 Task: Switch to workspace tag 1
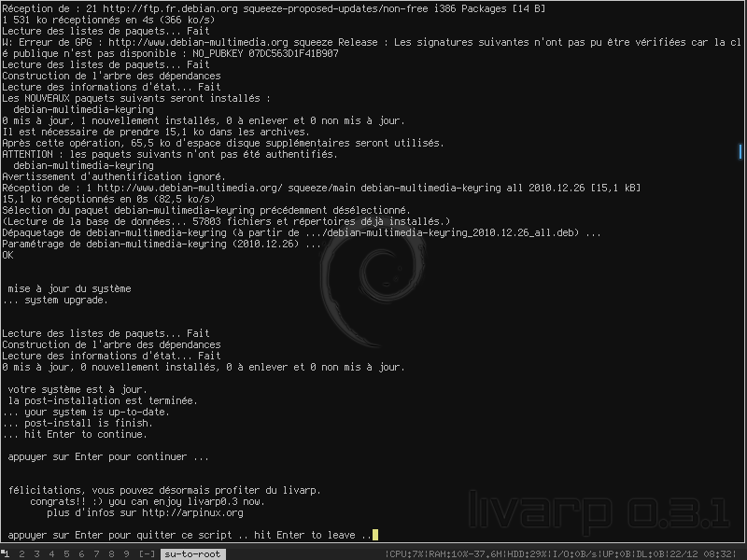7,553
